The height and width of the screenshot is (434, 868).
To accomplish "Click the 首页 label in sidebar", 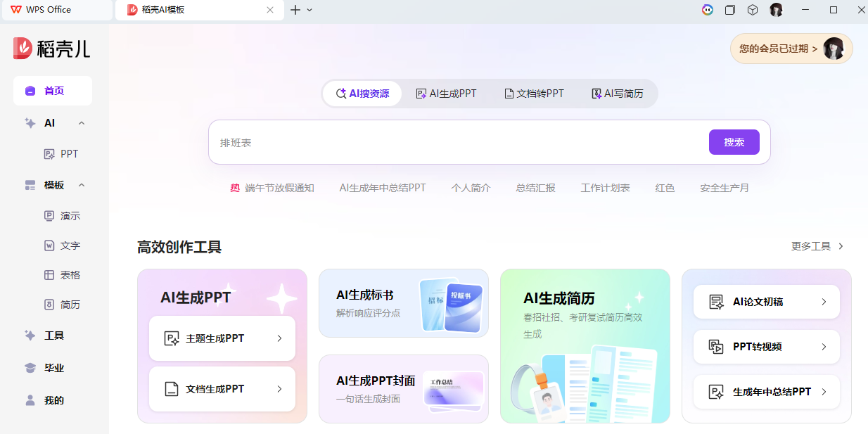I will (x=54, y=91).
